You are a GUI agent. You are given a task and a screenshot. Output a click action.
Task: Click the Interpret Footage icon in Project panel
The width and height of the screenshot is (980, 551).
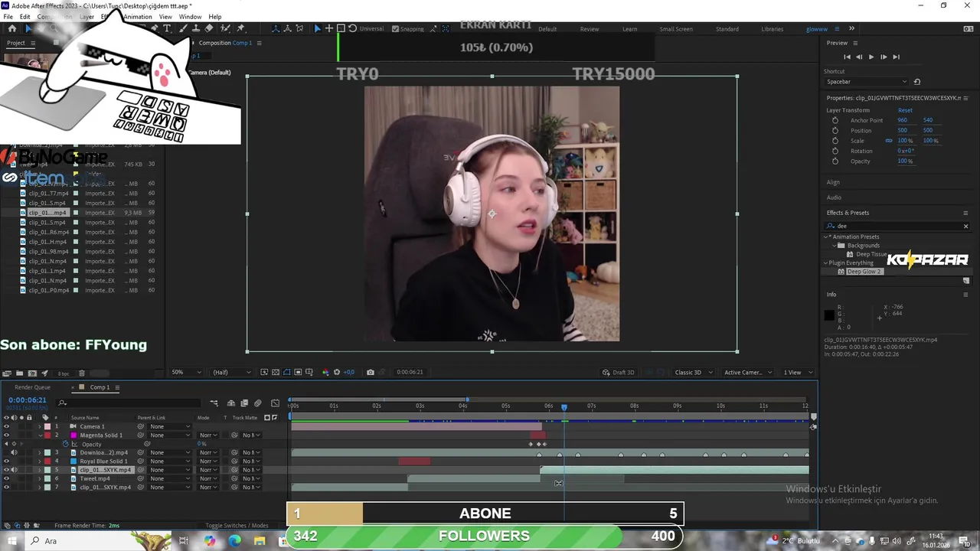pyautogui.click(x=7, y=373)
